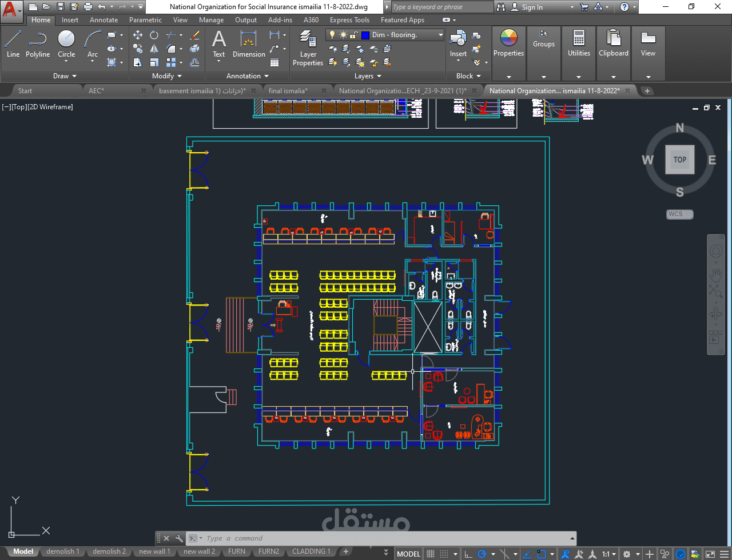Image resolution: width=732 pixels, height=560 pixels.
Task: Click the Move tool in Modify panel
Action: pyautogui.click(x=138, y=35)
